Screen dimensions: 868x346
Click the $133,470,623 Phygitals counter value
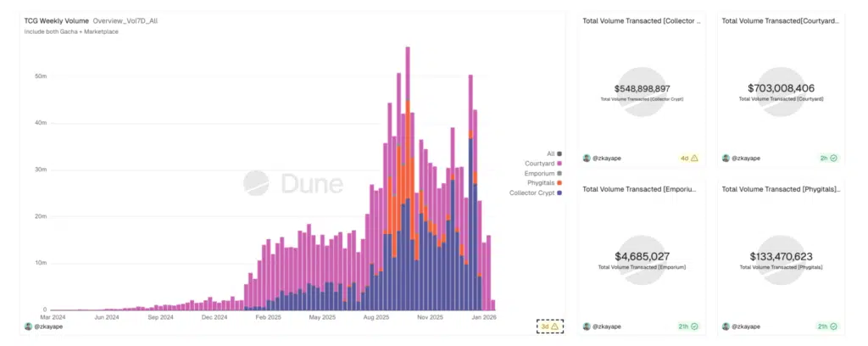tap(781, 256)
